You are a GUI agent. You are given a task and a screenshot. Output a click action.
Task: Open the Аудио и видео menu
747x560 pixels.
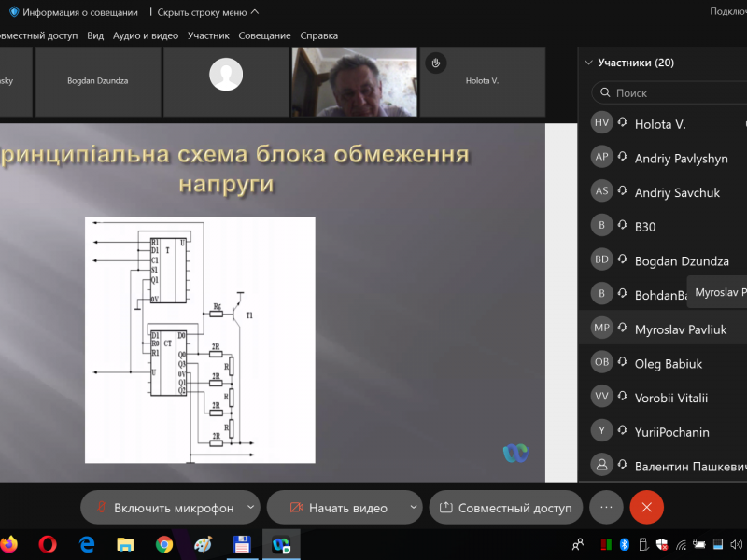[145, 35]
